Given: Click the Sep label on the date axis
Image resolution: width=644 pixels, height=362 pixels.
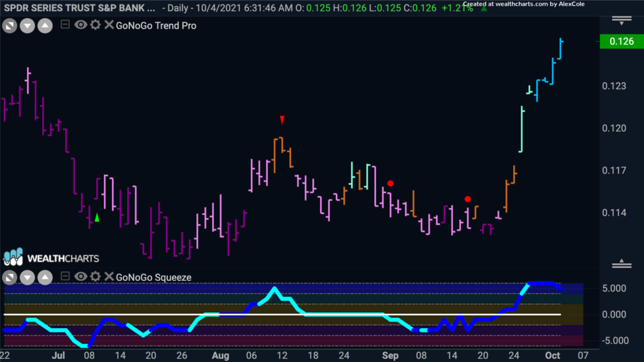Looking at the screenshot, I should pyautogui.click(x=390, y=356).
